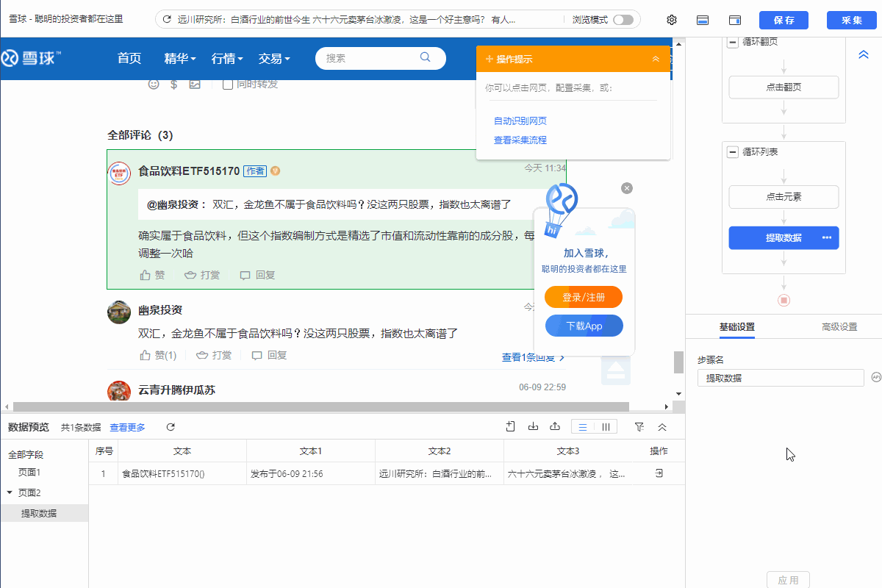Click the dollar stock symbol icon
Image resolution: width=882 pixels, height=588 pixels.
click(x=174, y=85)
